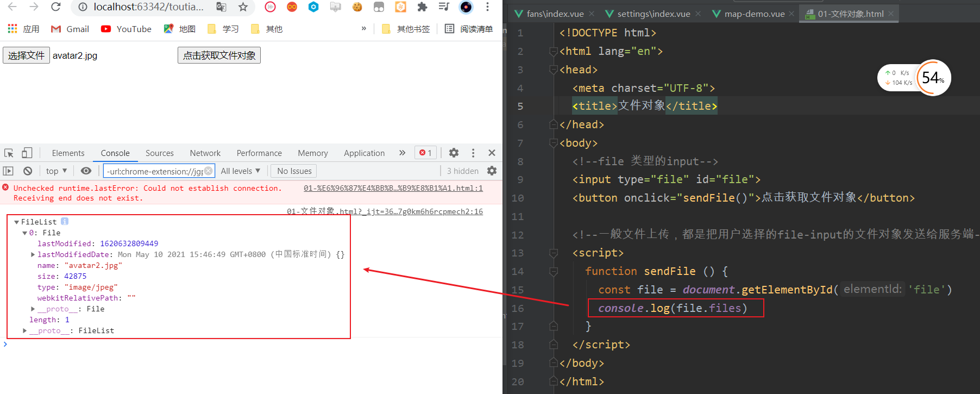
Task: Open the 阅读清单 reading list
Action: pyautogui.click(x=468, y=29)
